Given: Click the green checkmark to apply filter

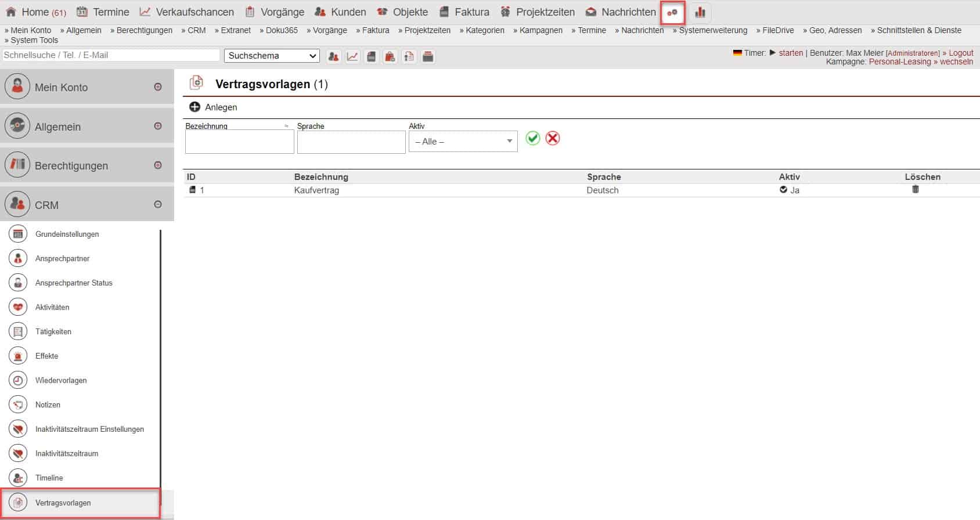Looking at the screenshot, I should 532,138.
